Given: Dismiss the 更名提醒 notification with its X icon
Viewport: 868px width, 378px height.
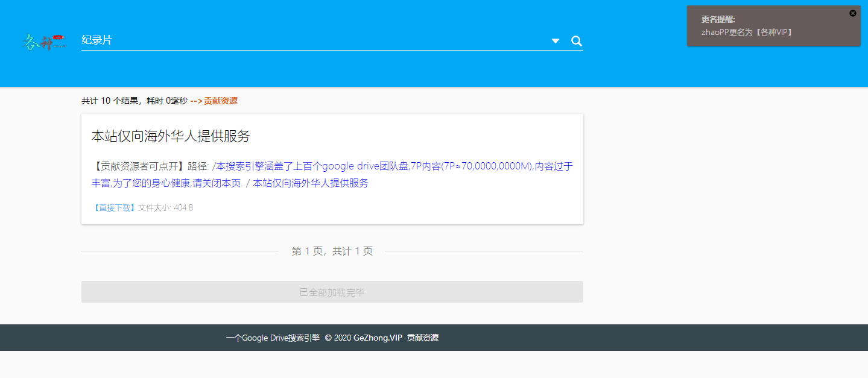Looking at the screenshot, I should coord(852,13).
